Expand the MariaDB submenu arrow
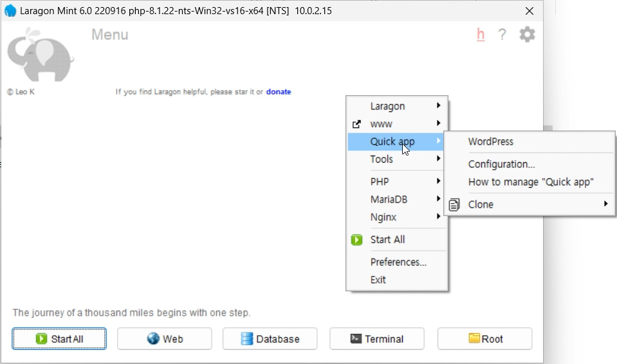The height and width of the screenshot is (364, 617). pos(438,199)
